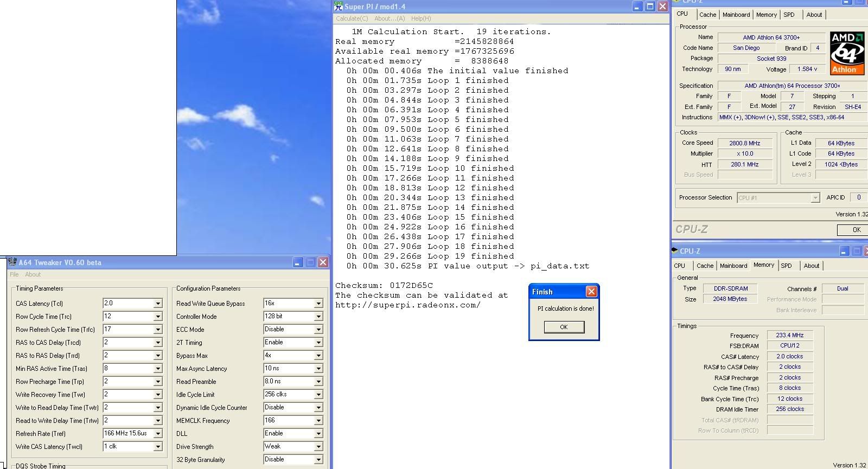This screenshot has width=868, height=469.
Task: Minimize the A64 Tweaker window
Action: click(x=297, y=262)
